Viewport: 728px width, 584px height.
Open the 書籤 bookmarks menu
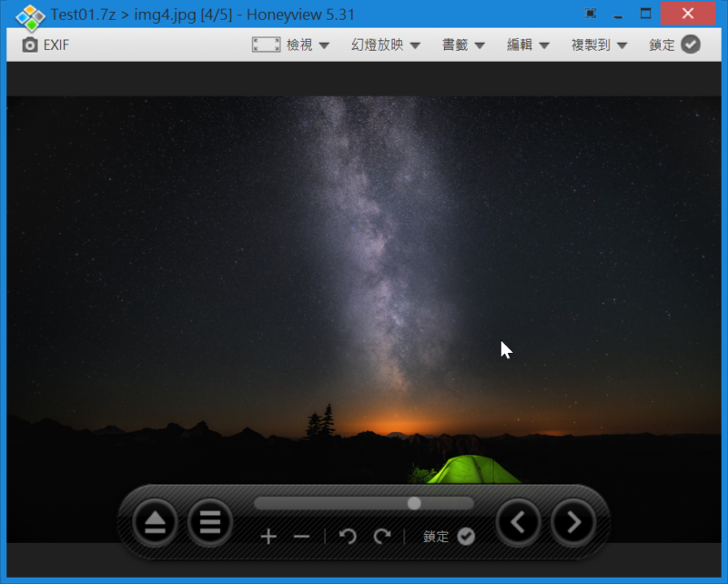coord(454,45)
